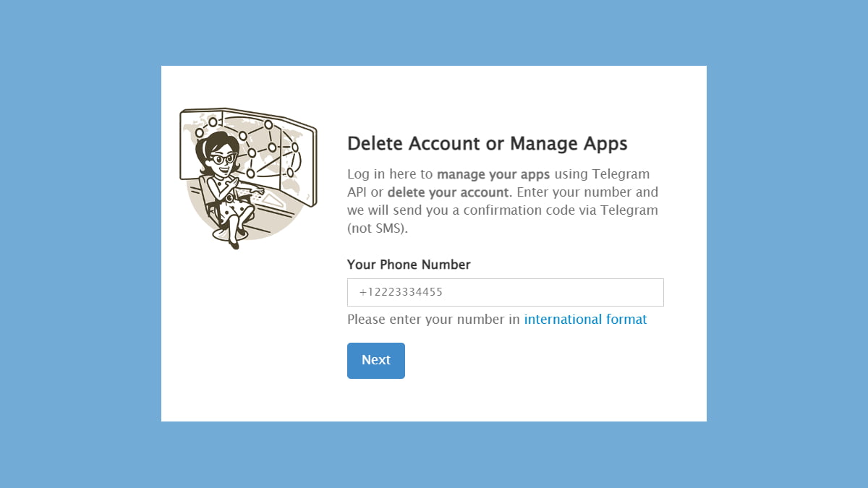Click the phone number input field

(x=505, y=292)
